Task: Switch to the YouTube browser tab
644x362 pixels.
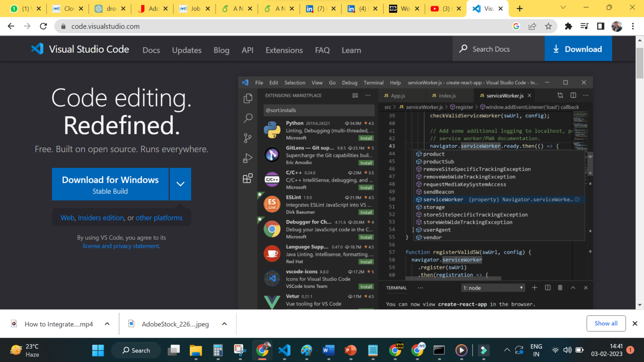Action: tap(446, 8)
